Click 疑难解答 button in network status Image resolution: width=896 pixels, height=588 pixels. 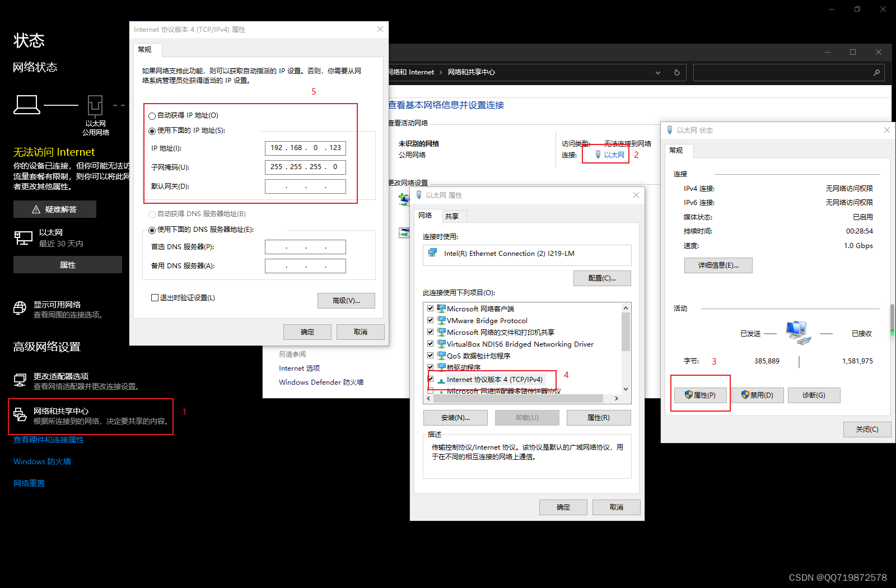pyautogui.click(x=55, y=209)
